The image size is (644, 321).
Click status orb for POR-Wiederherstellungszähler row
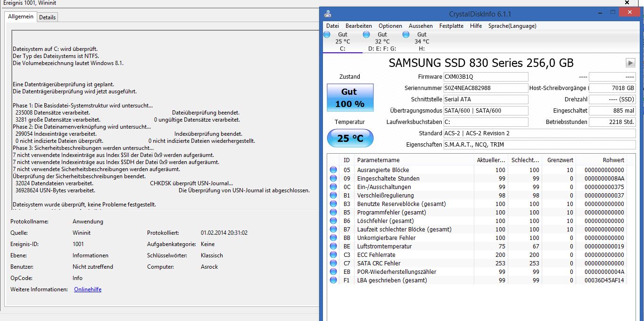[x=333, y=272]
